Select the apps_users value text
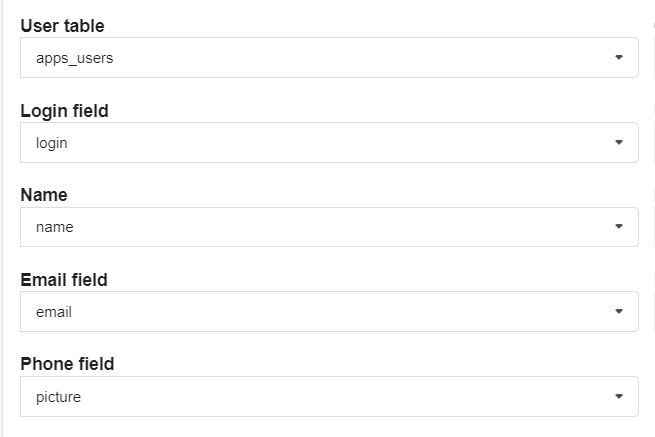 pyautogui.click(x=74, y=58)
